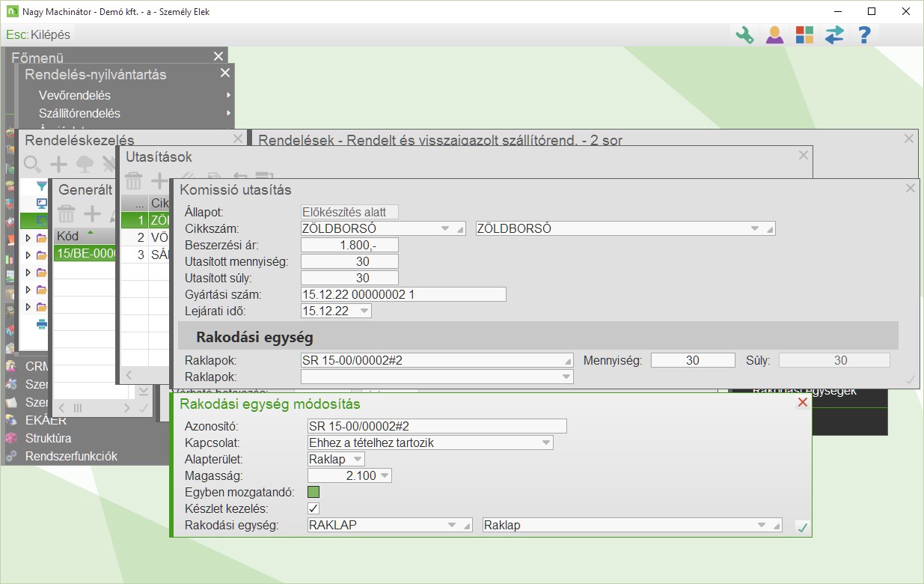The height and width of the screenshot is (584, 924).
Task: Open the user profile icon
Action: click(x=774, y=35)
